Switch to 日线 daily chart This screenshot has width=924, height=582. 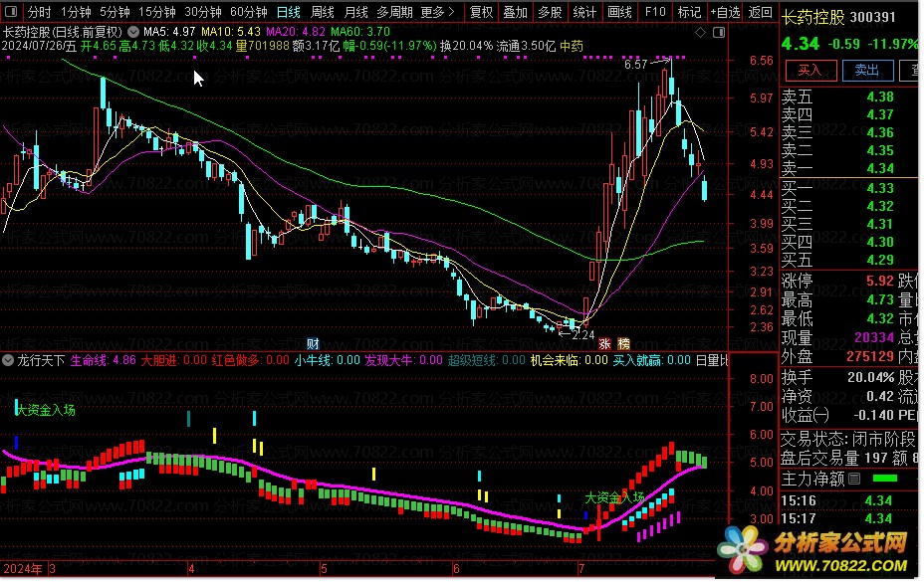tap(289, 12)
